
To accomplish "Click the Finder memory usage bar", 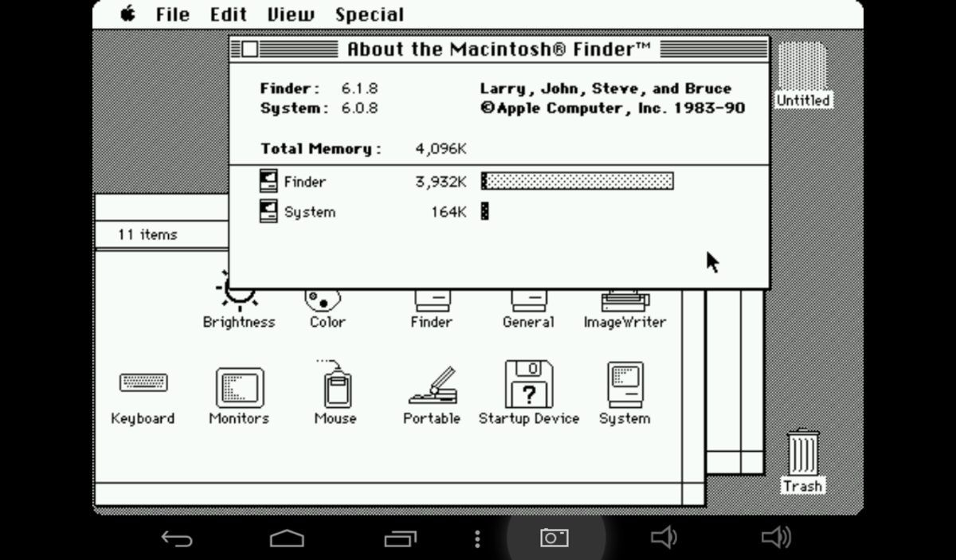I will (577, 181).
